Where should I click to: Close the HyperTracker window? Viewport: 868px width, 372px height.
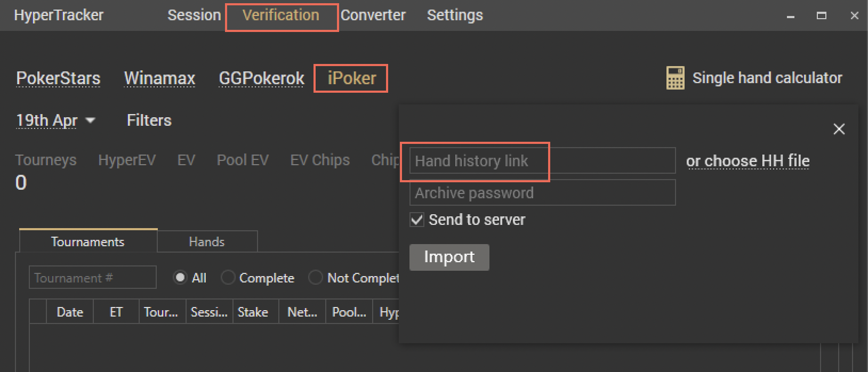(854, 16)
